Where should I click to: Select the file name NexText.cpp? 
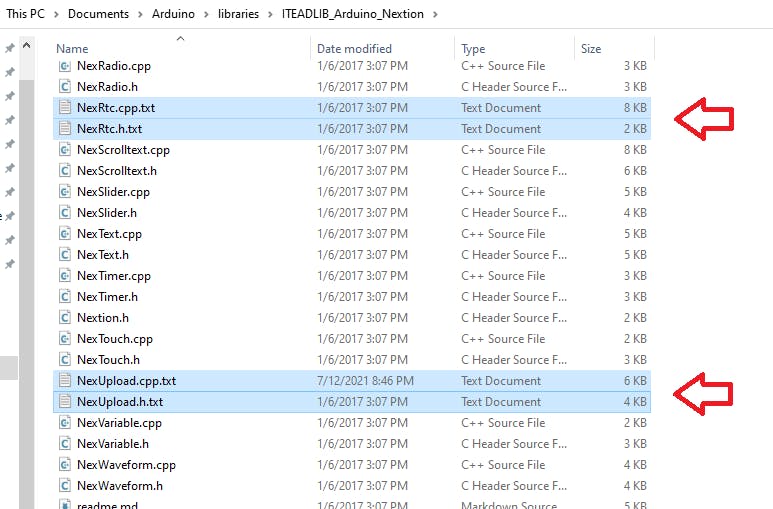click(x=109, y=234)
